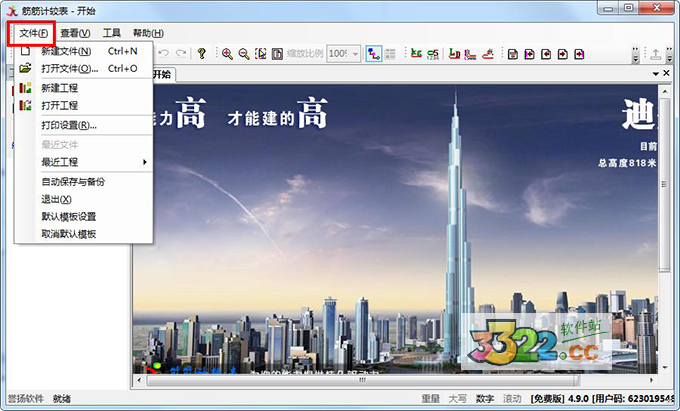The image size is (680, 411).
Task: Select 自动保存与备份 in the menu
Action: (x=84, y=182)
